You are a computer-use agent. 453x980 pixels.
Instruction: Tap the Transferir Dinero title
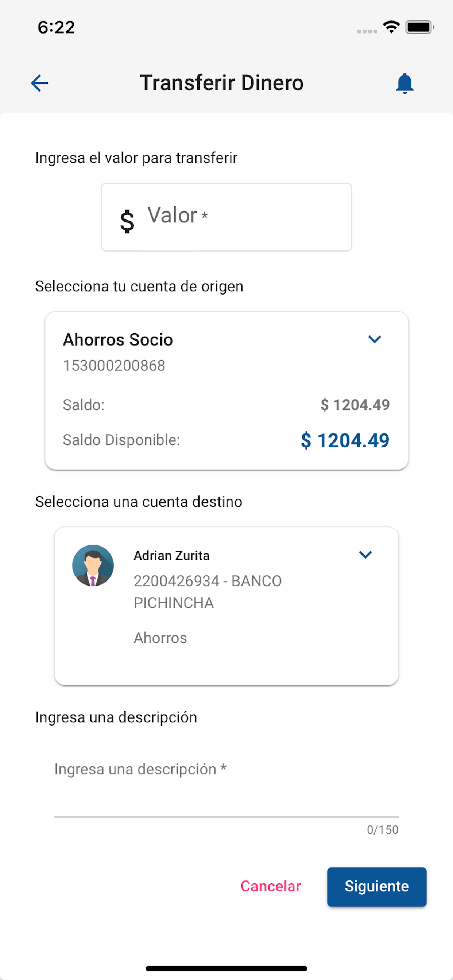222,83
